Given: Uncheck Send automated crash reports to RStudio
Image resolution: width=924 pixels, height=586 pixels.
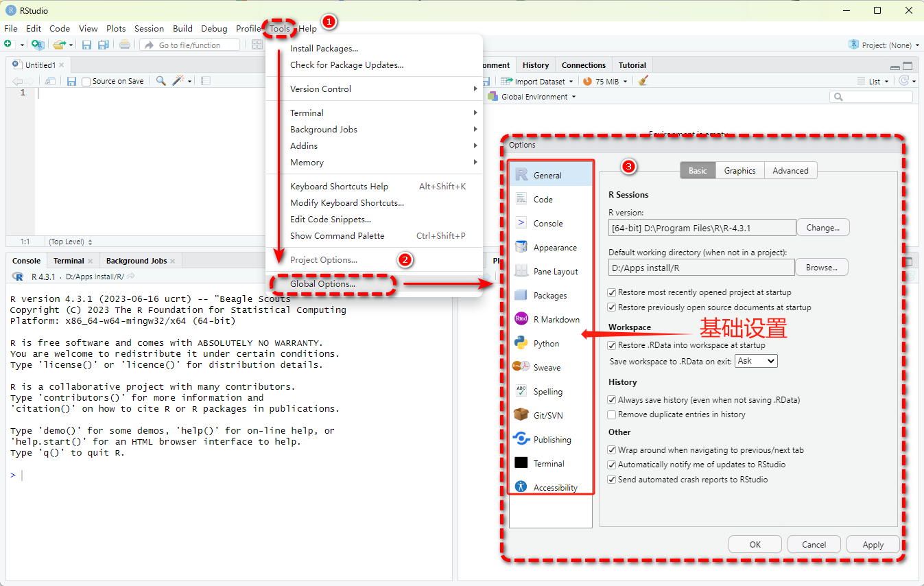Looking at the screenshot, I should point(613,480).
